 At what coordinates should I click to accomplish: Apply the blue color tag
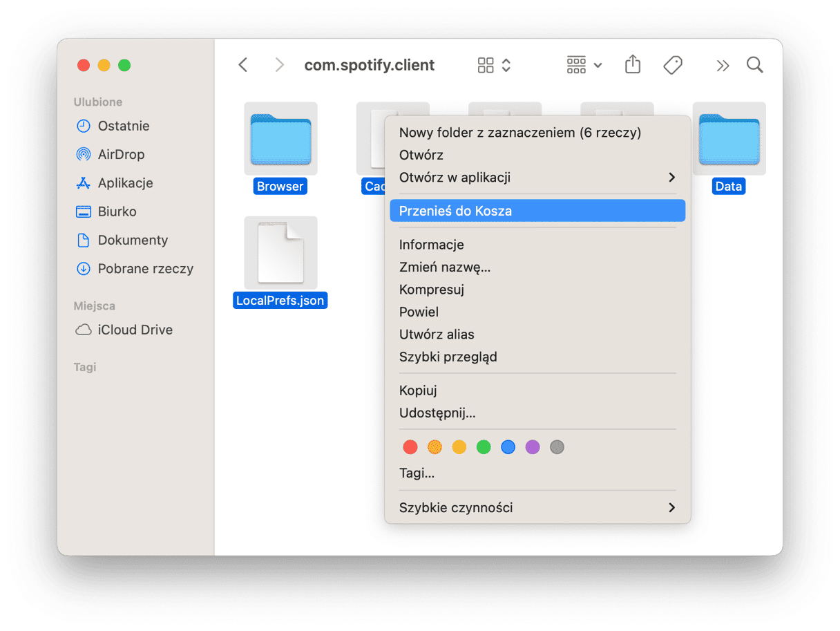(508, 447)
